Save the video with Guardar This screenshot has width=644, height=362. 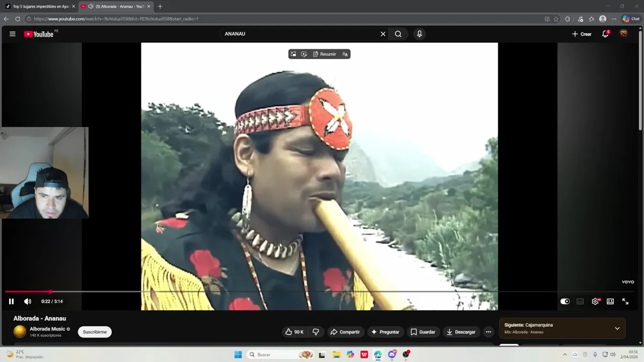pos(423,332)
